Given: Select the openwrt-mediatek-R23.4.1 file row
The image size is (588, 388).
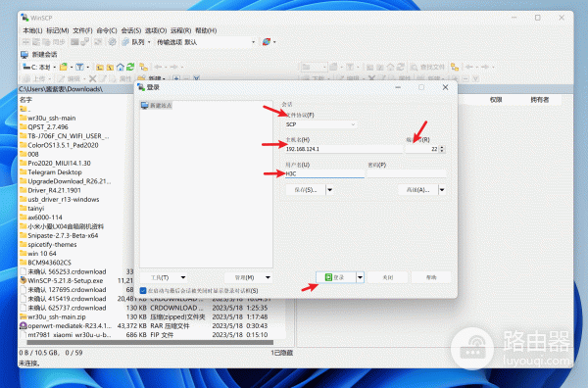Looking at the screenshot, I should (x=66, y=326).
